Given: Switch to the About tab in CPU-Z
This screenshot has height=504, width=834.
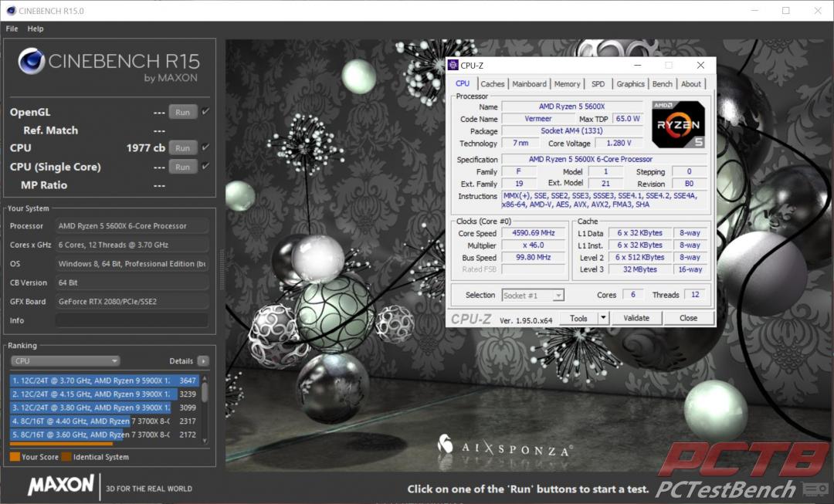Looking at the screenshot, I should click(x=691, y=84).
